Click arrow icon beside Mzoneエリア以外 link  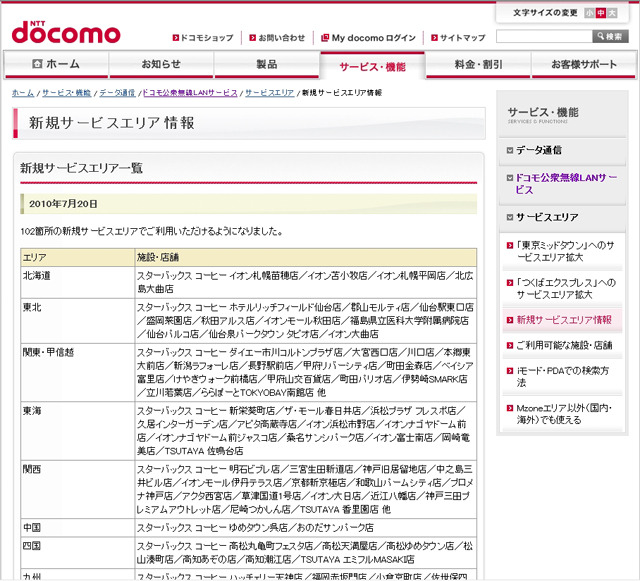(509, 408)
